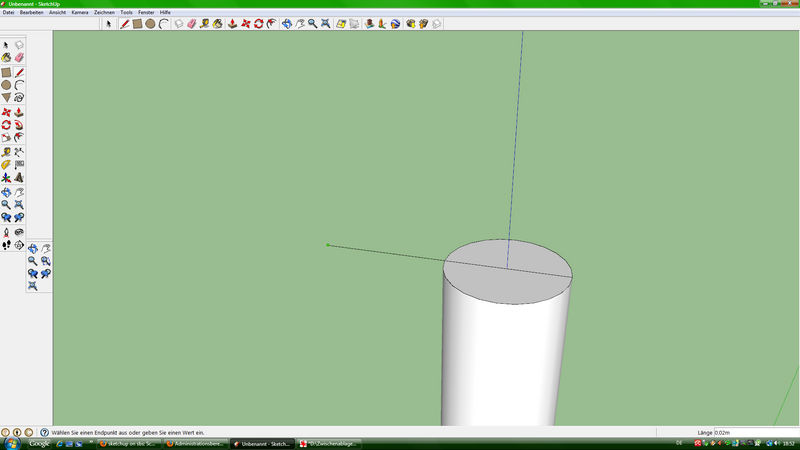Select the Walk footprints tool in left toolbar
Image resolution: width=800 pixels, height=450 pixels.
[6, 244]
